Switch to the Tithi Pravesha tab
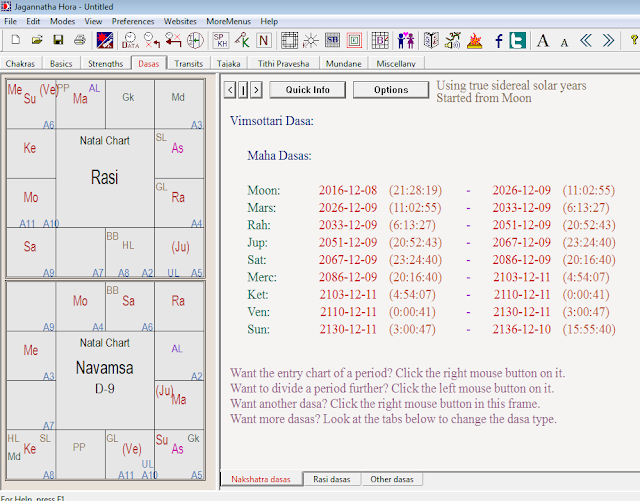 283,63
